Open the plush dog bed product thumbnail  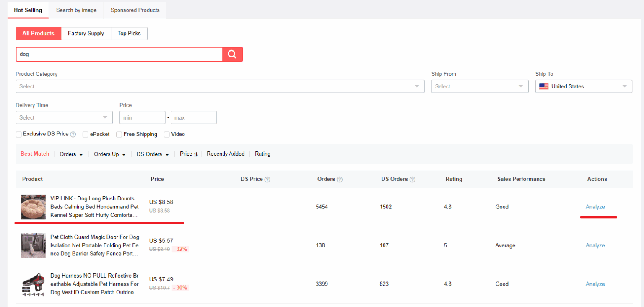tap(33, 207)
